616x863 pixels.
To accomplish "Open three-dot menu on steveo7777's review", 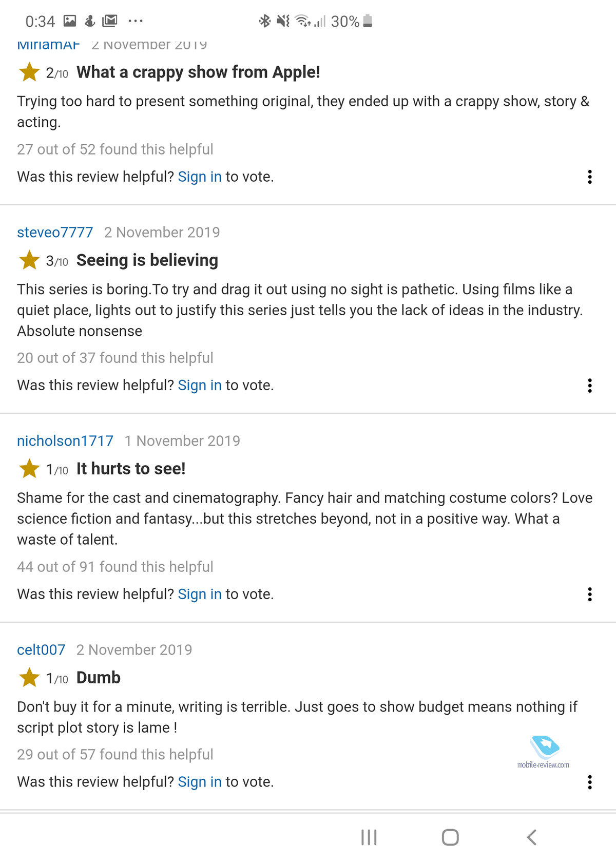I will point(590,386).
